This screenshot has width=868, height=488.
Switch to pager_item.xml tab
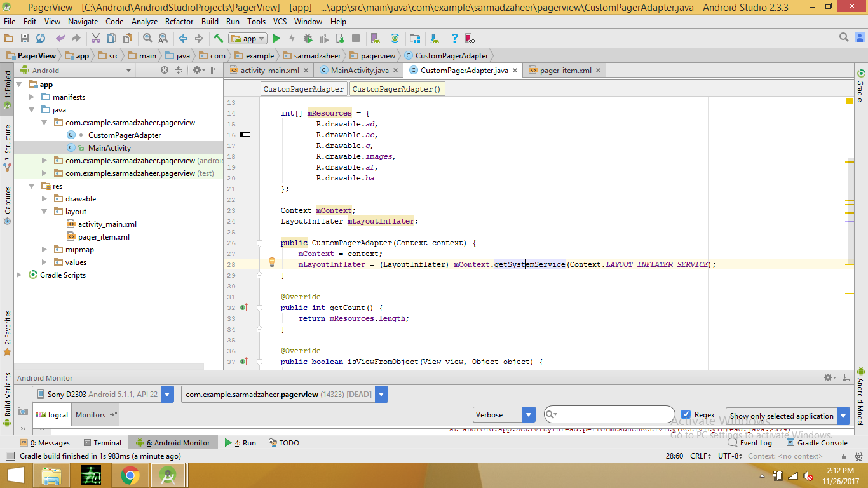click(x=564, y=71)
